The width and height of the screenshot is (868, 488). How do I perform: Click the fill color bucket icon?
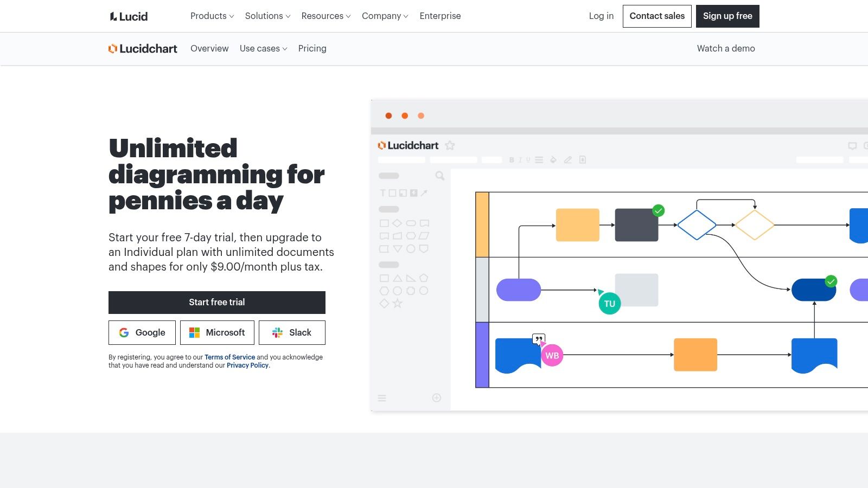click(x=553, y=160)
